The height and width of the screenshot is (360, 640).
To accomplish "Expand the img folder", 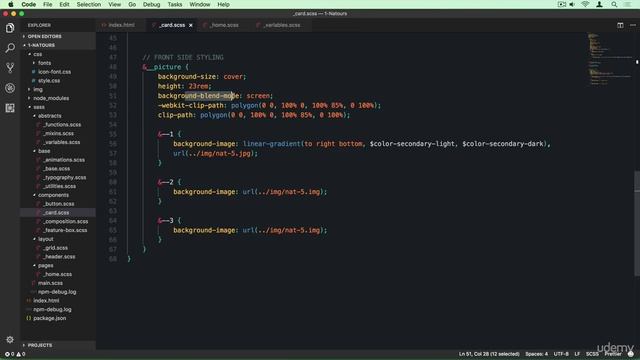I will point(58,89).
